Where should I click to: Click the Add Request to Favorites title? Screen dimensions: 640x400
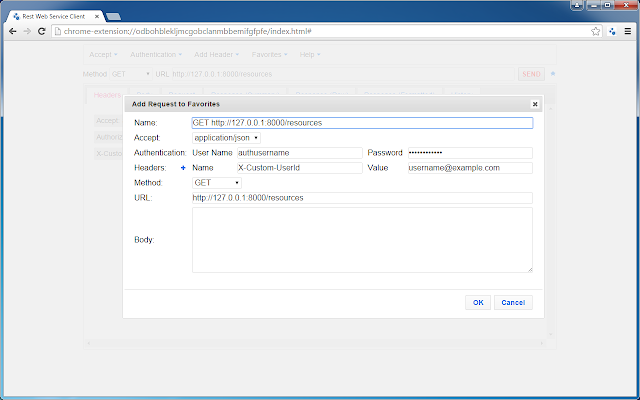pyautogui.click(x=176, y=104)
